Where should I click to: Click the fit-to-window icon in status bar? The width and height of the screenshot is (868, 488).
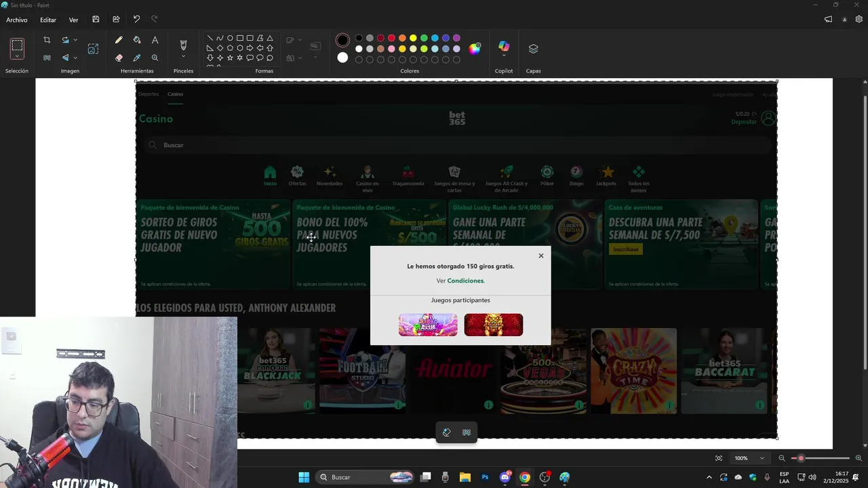point(719,458)
